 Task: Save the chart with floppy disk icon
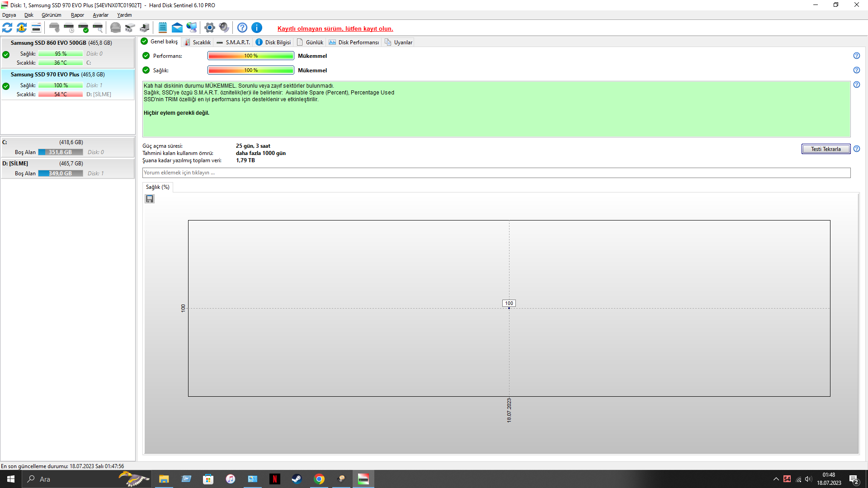pyautogui.click(x=150, y=199)
